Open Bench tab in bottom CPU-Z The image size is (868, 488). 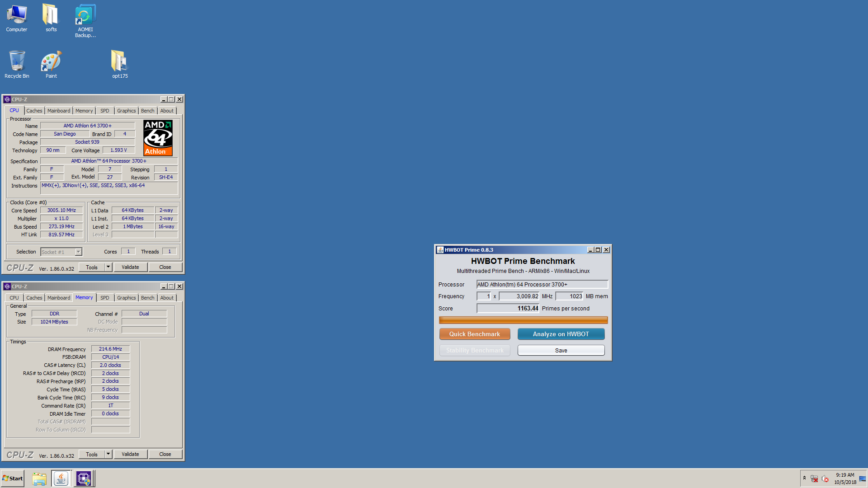(147, 298)
